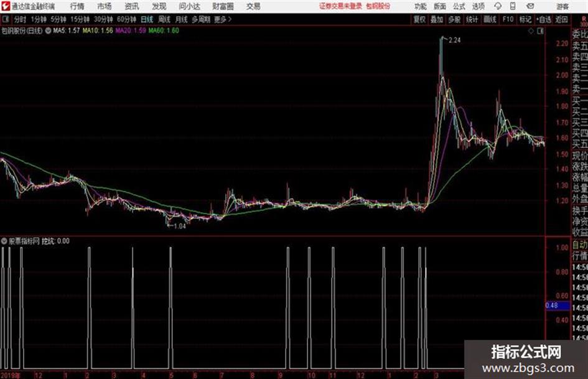Open the 行情 menu
This screenshot has height=379, width=588.
(x=77, y=6)
